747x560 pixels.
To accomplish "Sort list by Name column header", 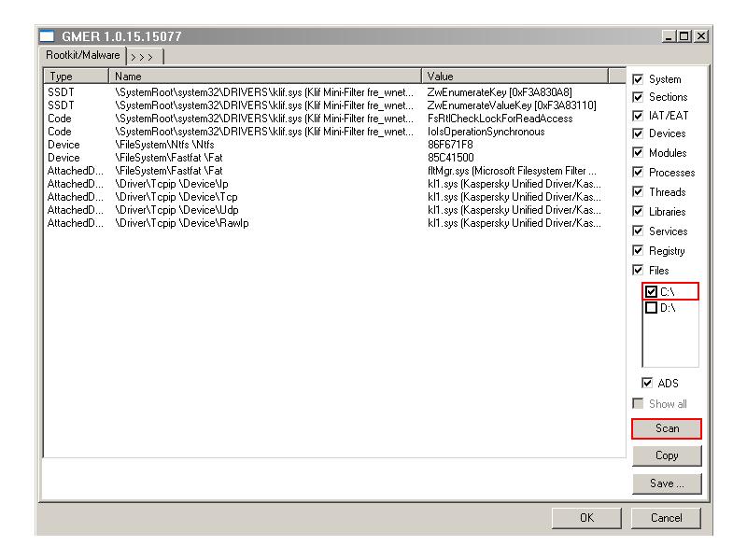I will point(266,76).
